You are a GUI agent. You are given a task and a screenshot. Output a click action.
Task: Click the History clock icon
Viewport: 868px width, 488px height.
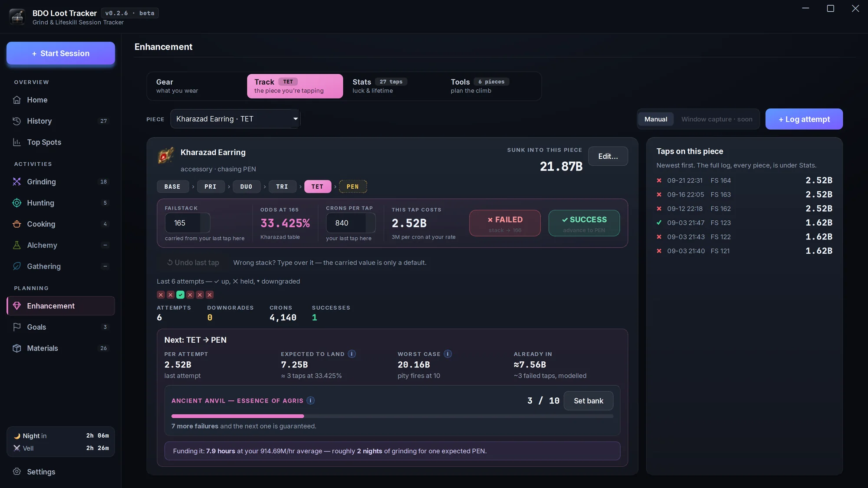tap(17, 121)
